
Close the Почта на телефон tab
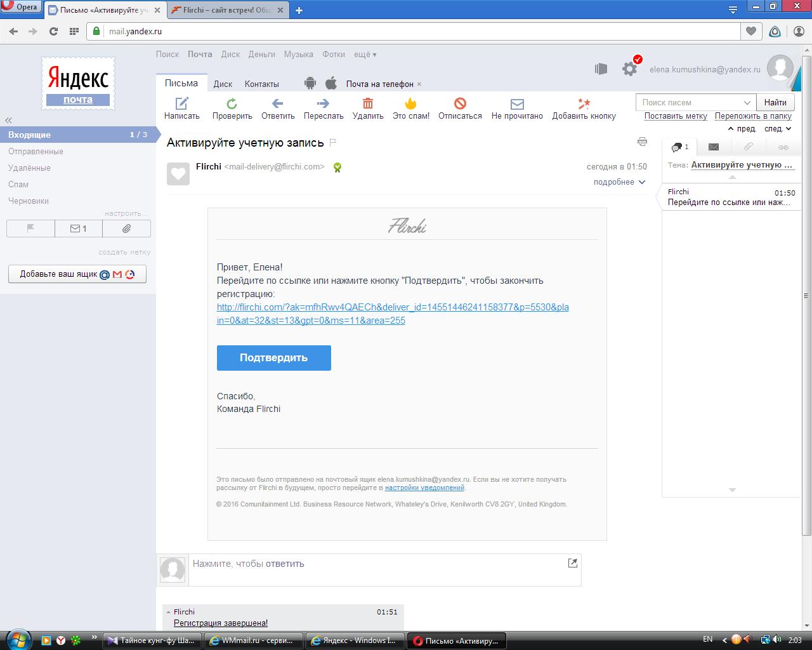[x=419, y=84]
